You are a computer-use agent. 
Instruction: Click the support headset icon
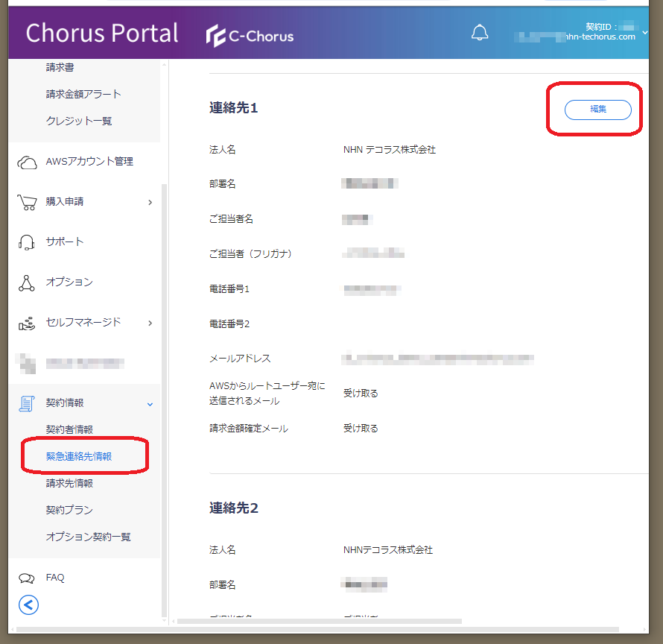coord(27,242)
